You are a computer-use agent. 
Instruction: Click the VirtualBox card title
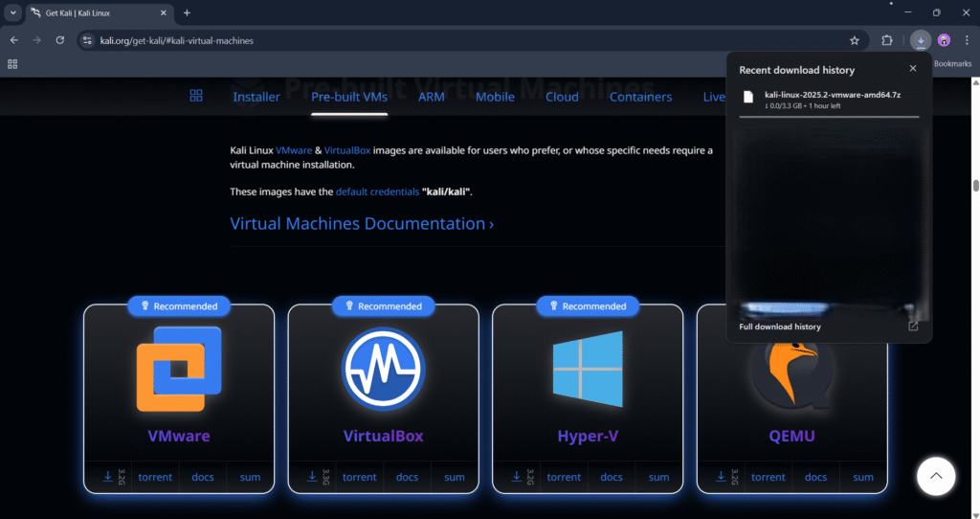click(383, 436)
